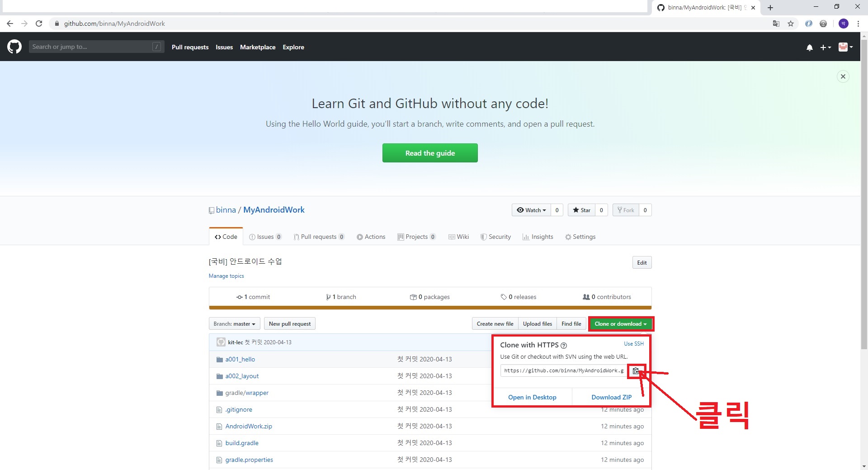Copy the clone URL to clipboard
This screenshot has width=868, height=470.
pyautogui.click(x=636, y=371)
